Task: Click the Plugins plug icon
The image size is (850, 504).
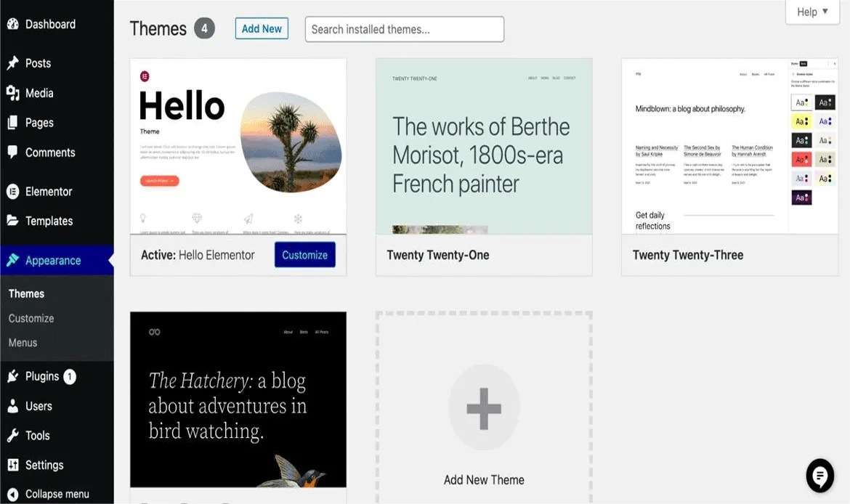Action: [x=12, y=376]
